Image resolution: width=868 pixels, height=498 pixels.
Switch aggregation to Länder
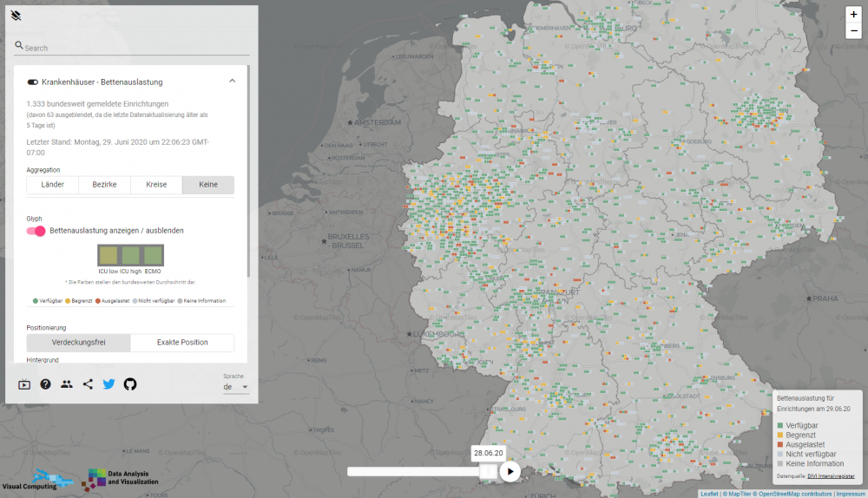(53, 185)
